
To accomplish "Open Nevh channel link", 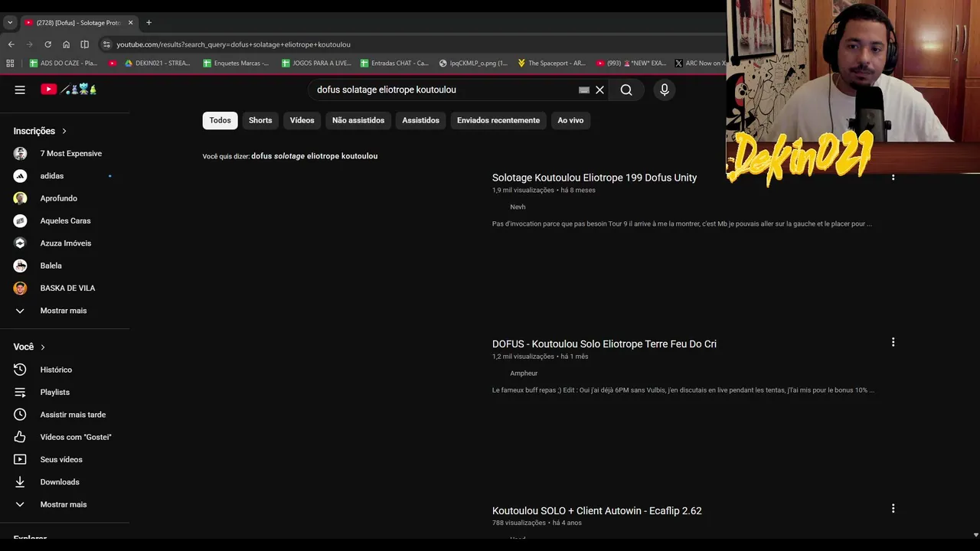I will (x=518, y=207).
